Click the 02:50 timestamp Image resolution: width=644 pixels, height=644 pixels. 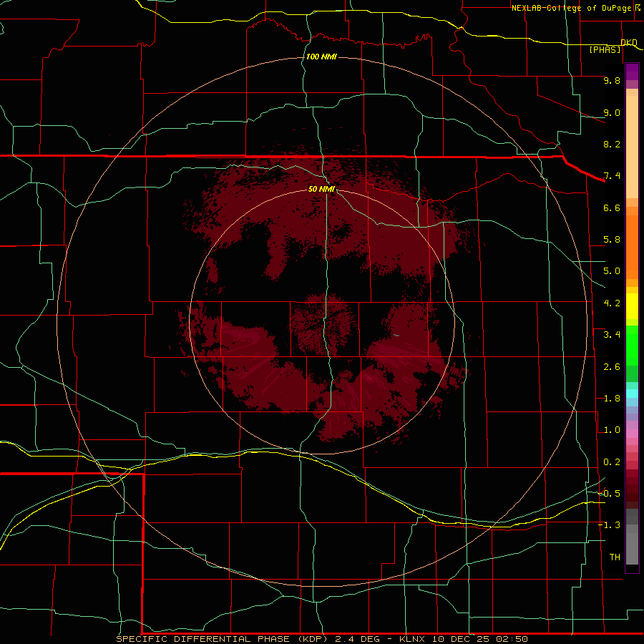tap(512, 639)
